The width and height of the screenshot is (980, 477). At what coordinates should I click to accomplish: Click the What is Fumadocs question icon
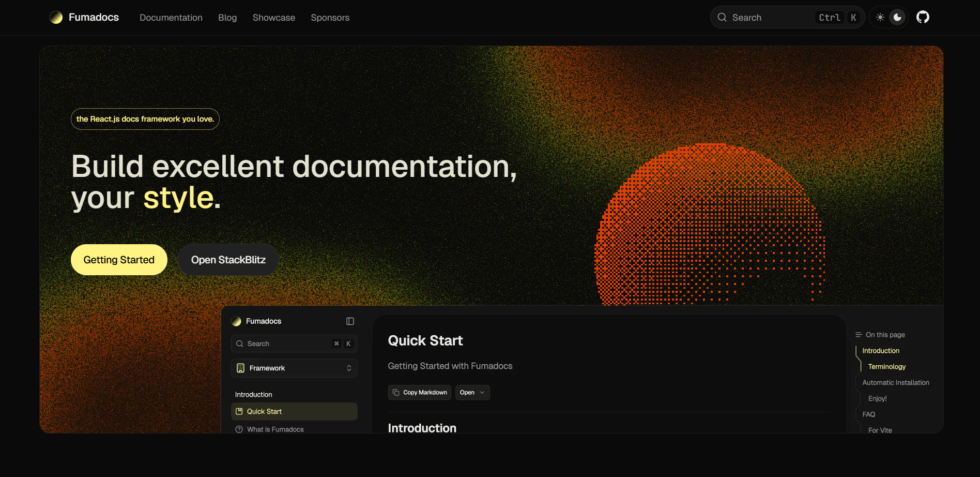239,429
